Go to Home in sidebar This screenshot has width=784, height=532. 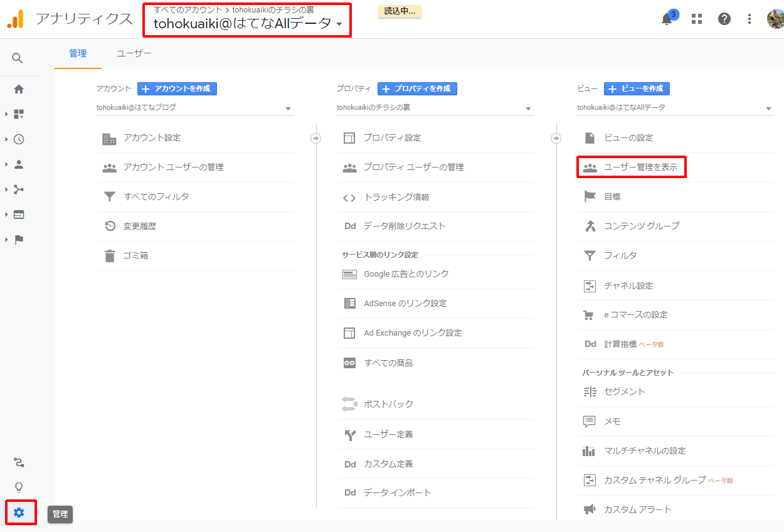point(19,89)
